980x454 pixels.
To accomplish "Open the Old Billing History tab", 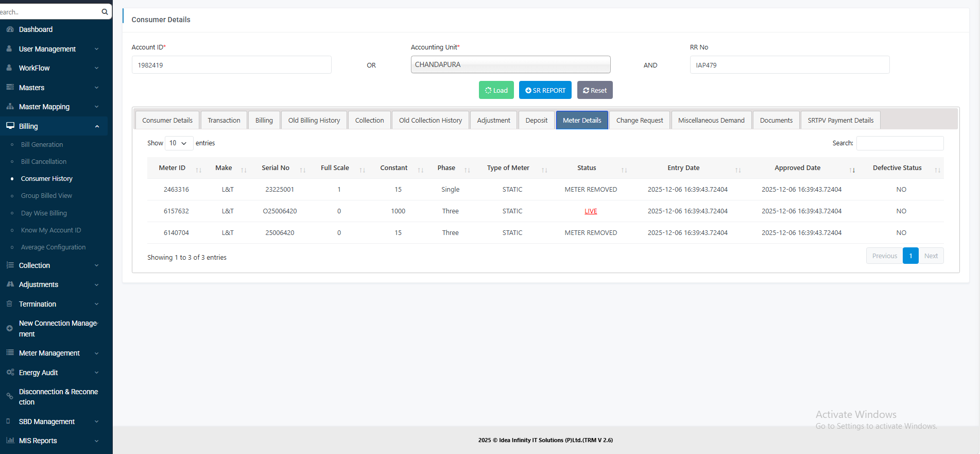I will [x=314, y=120].
